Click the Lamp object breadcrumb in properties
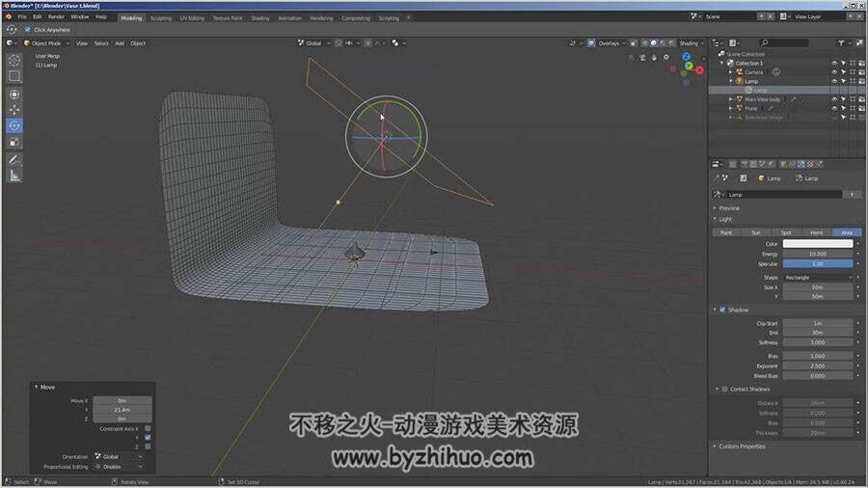The width and height of the screenshot is (868, 488). [x=770, y=178]
